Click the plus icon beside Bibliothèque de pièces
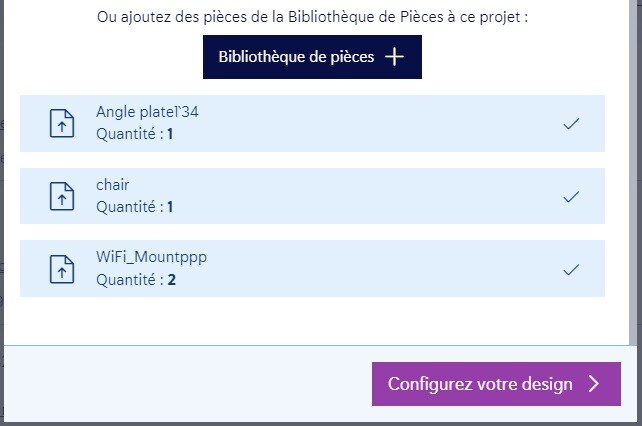Image resolution: width=642 pixels, height=426 pixels. pyautogui.click(x=395, y=57)
